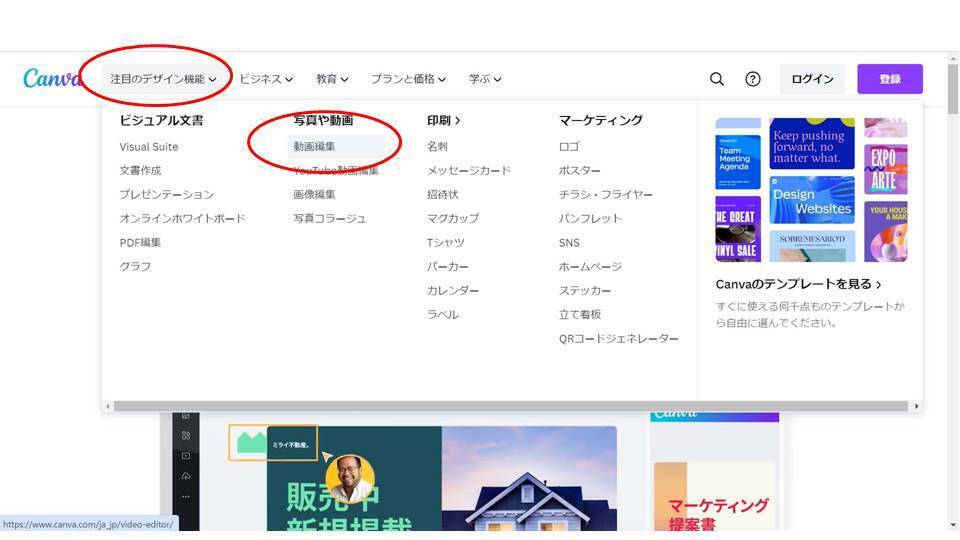
Task: Click the Team Meeting Agenda template thumbnail
Action: click(x=738, y=162)
